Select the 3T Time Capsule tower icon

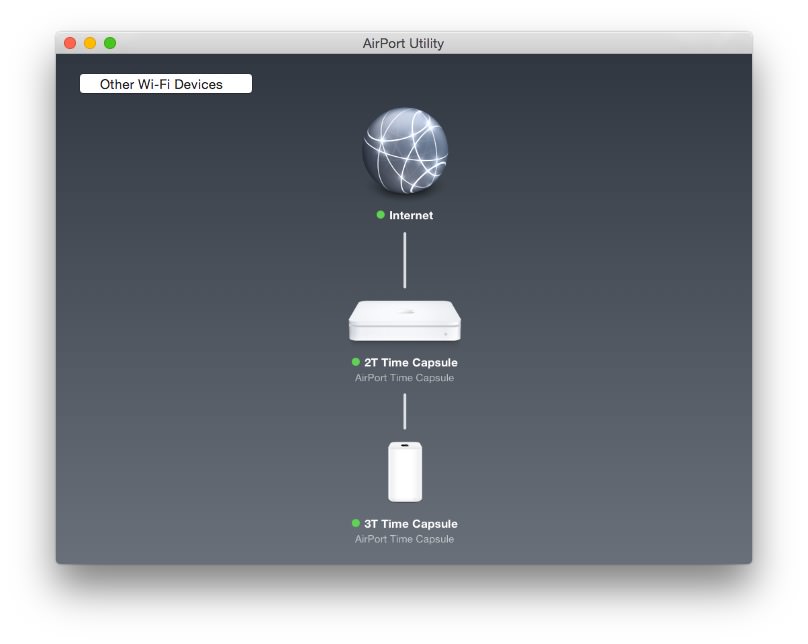405,471
